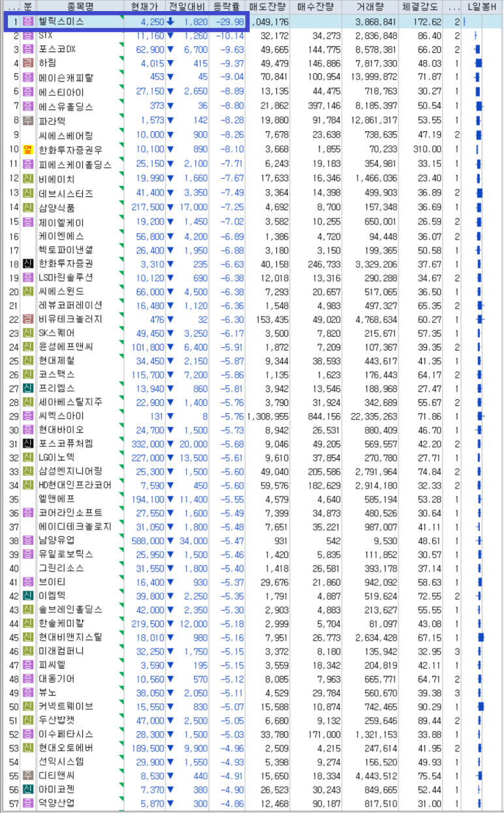The width and height of the screenshot is (504, 813).
Task: Click the yellow 열 badge beside 한화투자증권우
Action: 27,149
